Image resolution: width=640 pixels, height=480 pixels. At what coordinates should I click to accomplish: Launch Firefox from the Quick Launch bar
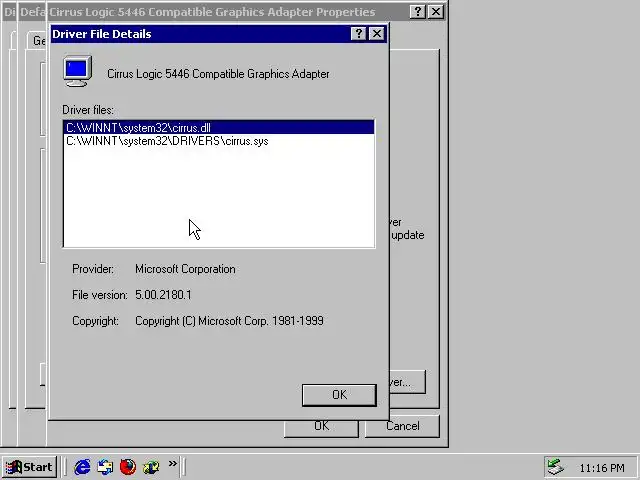point(128,467)
